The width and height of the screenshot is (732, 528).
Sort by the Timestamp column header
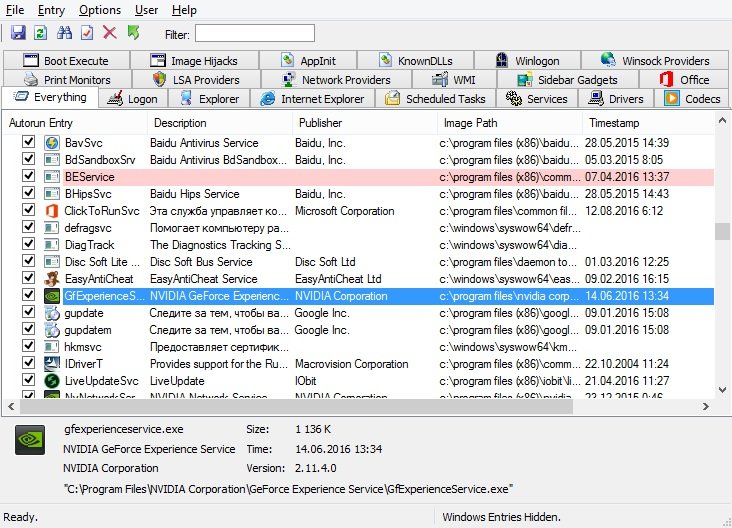click(649, 123)
